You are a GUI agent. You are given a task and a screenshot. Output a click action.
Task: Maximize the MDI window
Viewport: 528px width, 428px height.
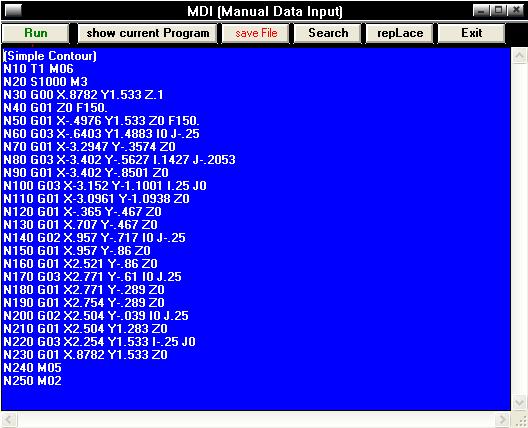[498, 11]
